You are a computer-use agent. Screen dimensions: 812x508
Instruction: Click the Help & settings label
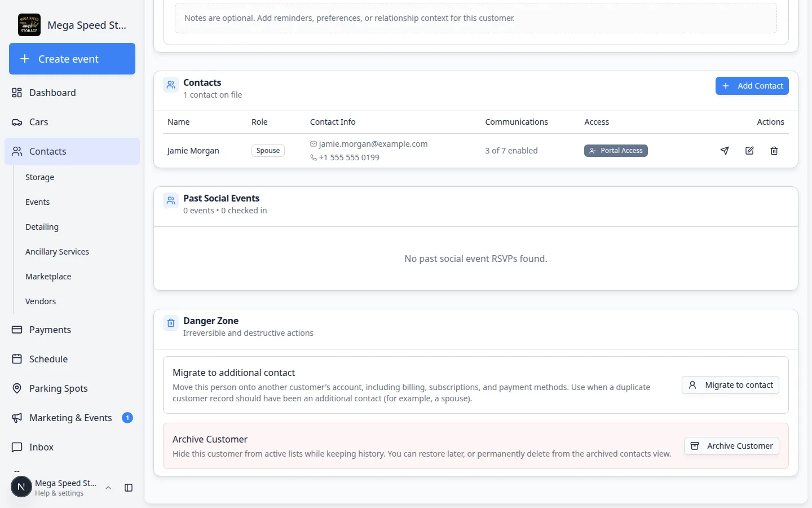59,493
